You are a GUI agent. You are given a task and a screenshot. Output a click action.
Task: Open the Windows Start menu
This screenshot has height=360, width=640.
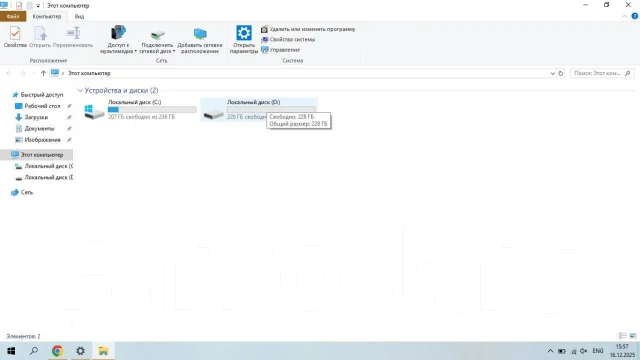tap(11, 351)
